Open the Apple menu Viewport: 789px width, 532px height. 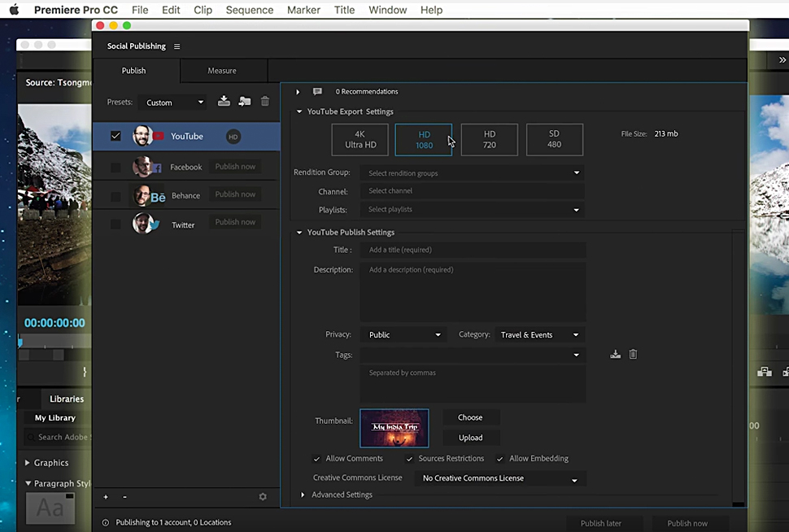pos(14,10)
